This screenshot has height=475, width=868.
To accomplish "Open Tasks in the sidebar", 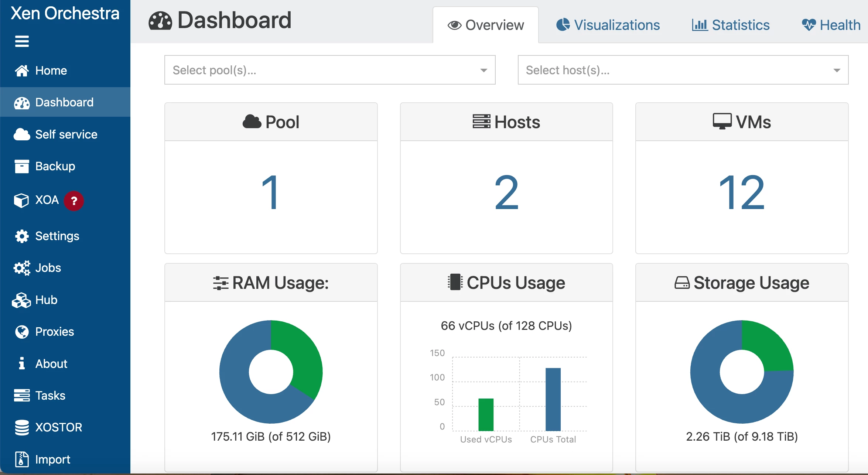I will click(65, 395).
